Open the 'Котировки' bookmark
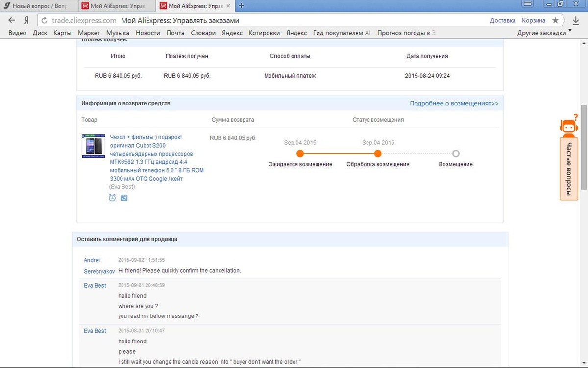Screen dimensions: 588x368 coord(264,33)
